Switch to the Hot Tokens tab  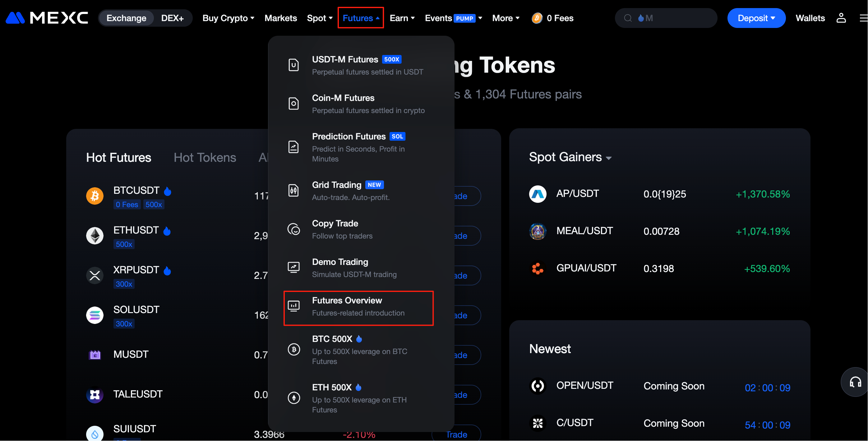pyautogui.click(x=205, y=157)
